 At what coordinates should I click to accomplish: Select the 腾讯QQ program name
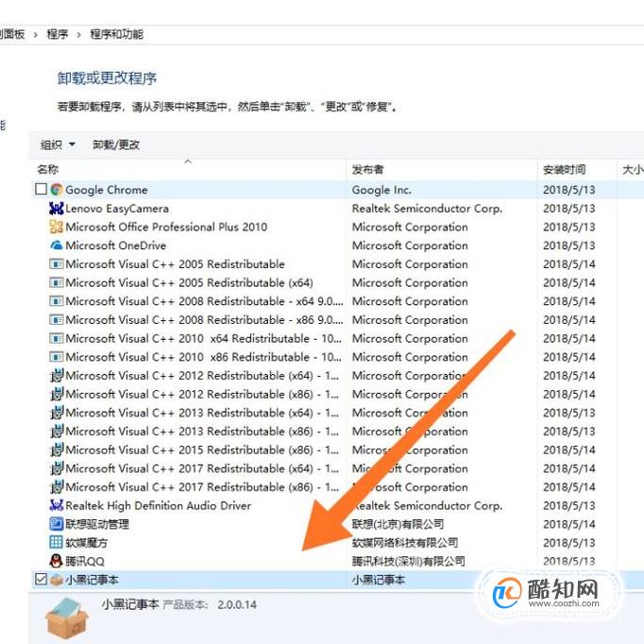click(x=85, y=561)
